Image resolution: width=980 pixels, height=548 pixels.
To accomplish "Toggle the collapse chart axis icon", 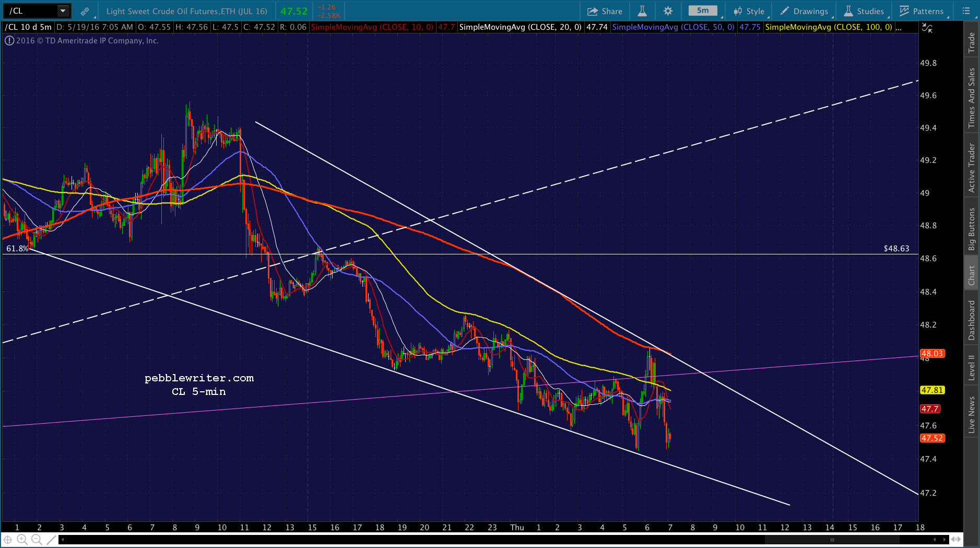I will click(x=927, y=28).
